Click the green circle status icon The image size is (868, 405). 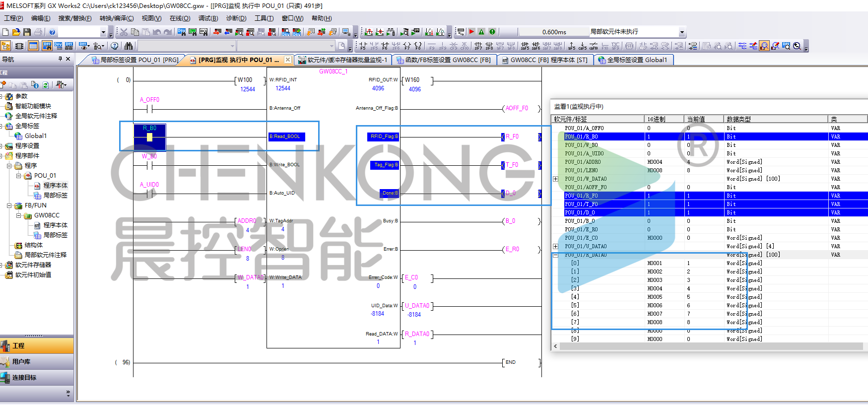tap(492, 32)
